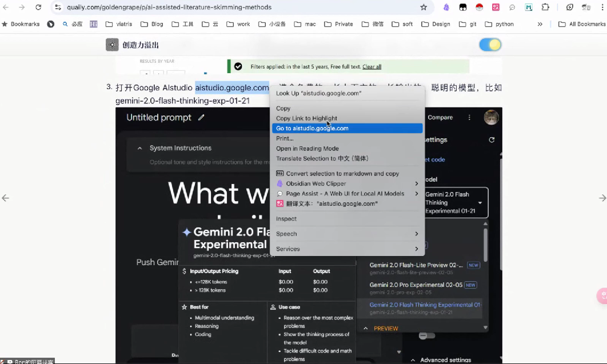Expand the Speech submenu
The image size is (607, 364).
pyautogui.click(x=417, y=234)
